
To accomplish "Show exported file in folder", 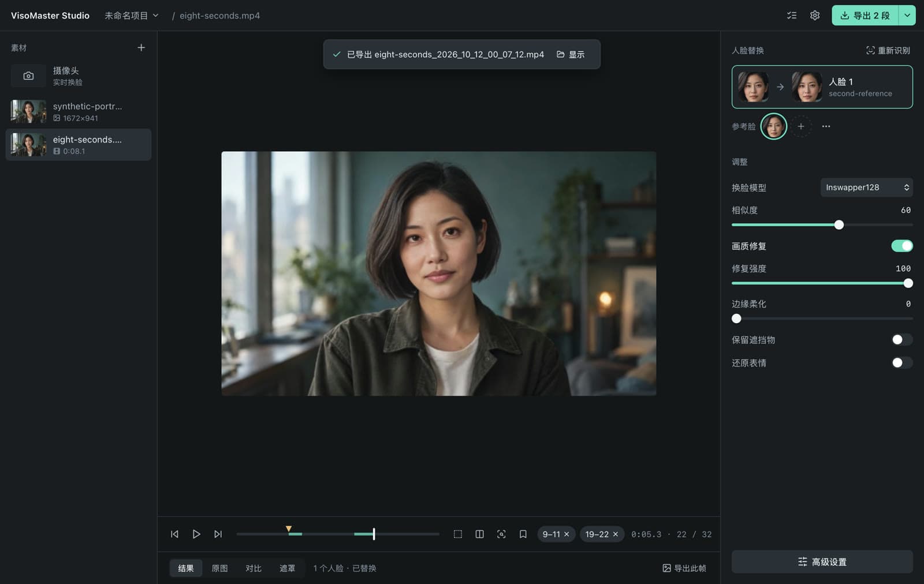I will click(x=571, y=54).
